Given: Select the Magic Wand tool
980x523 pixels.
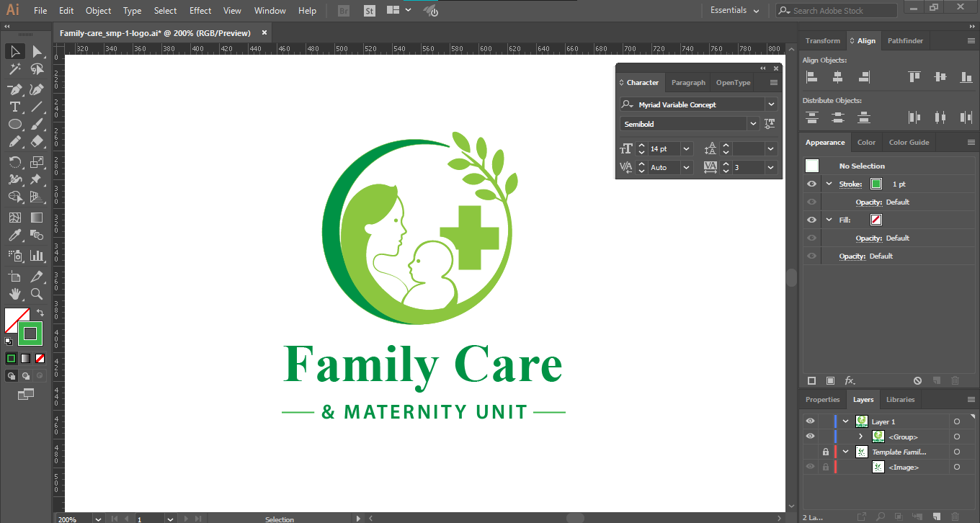Looking at the screenshot, I should 14,69.
